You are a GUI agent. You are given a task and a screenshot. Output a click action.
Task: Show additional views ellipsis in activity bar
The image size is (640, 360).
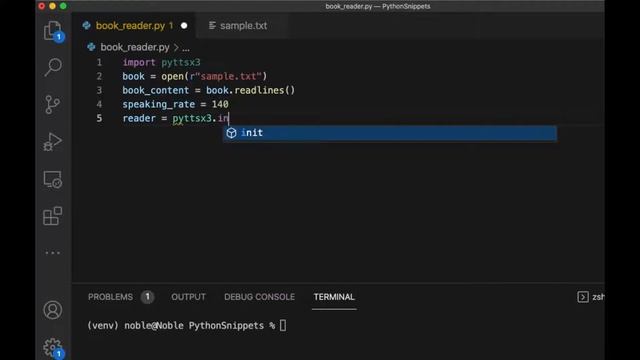point(53,253)
